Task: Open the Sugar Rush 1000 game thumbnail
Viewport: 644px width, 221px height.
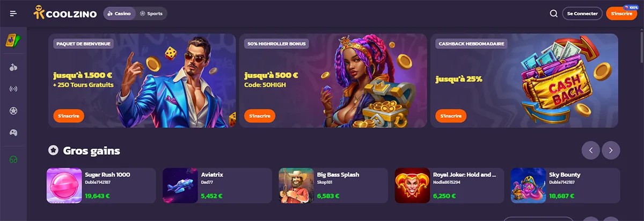Action: pos(64,186)
